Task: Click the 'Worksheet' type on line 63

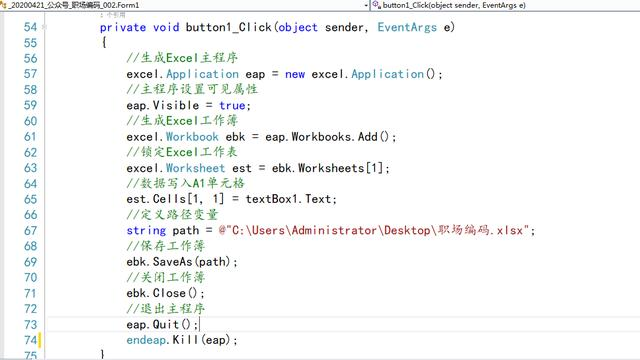Action: point(196,168)
